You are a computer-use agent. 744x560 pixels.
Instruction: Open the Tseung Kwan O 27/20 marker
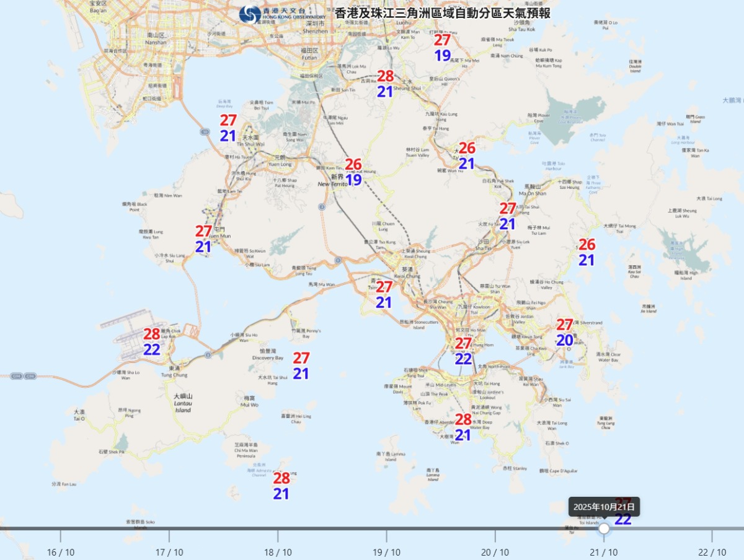564,332
